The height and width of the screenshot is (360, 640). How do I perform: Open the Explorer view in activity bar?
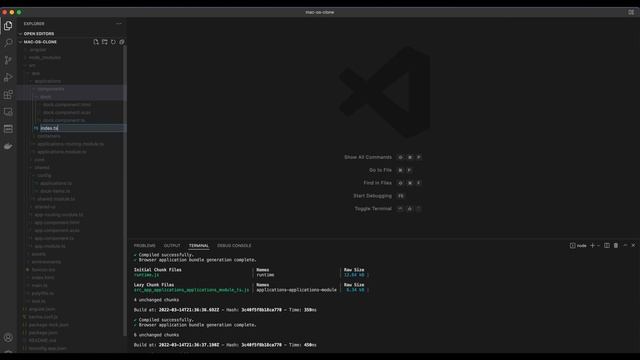pyautogui.click(x=8, y=26)
